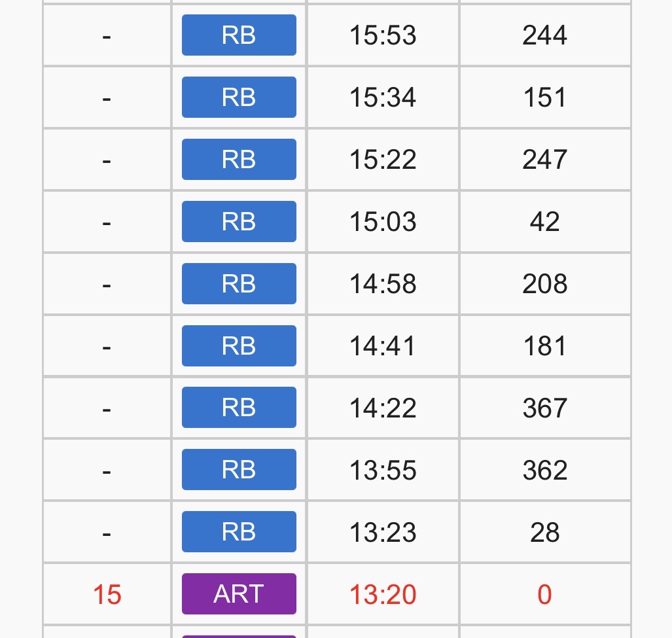Viewport: 672px width, 638px height.
Task: Select the 362 value cell
Action: coord(544,470)
